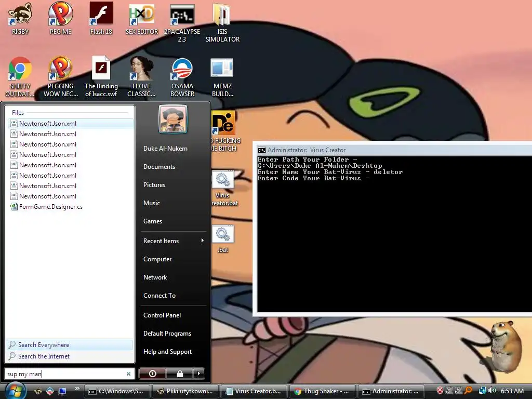
Task: Click the Search the Internet link
Action: (70, 356)
